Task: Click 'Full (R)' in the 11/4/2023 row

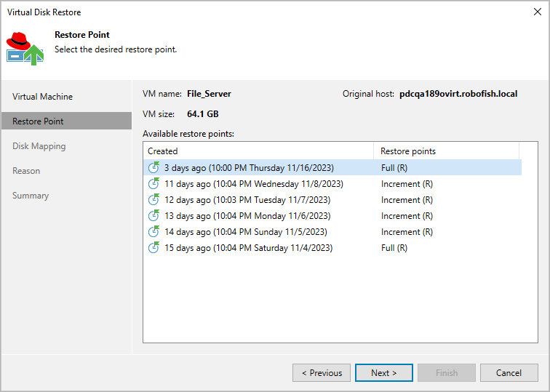Action: 394,248
